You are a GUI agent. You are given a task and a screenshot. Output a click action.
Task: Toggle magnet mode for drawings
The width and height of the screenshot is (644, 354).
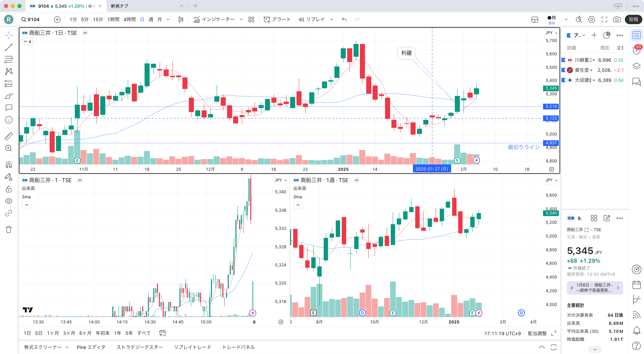[x=9, y=165]
